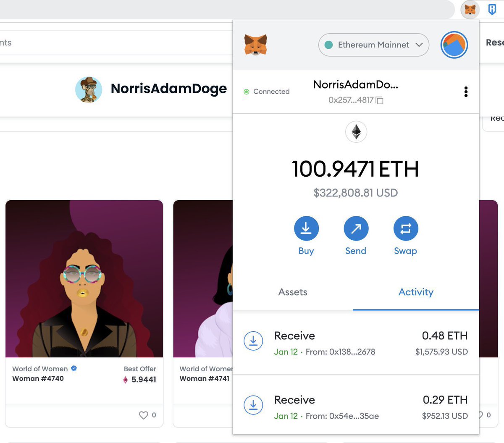504x443 pixels.
Task: Click the Send arrow icon
Action: 356,228
